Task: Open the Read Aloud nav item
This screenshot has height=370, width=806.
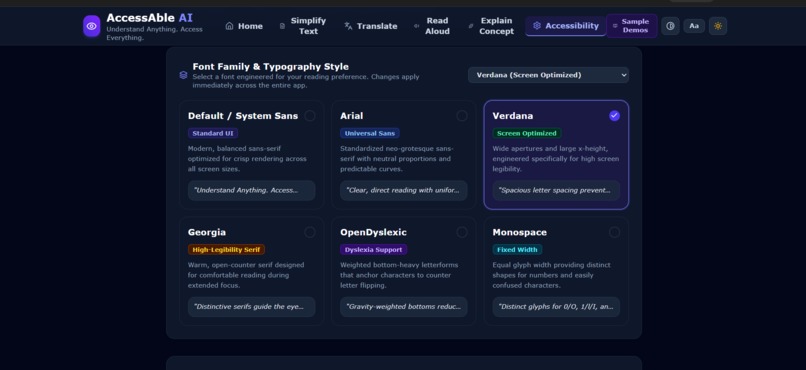Action: 432,26
